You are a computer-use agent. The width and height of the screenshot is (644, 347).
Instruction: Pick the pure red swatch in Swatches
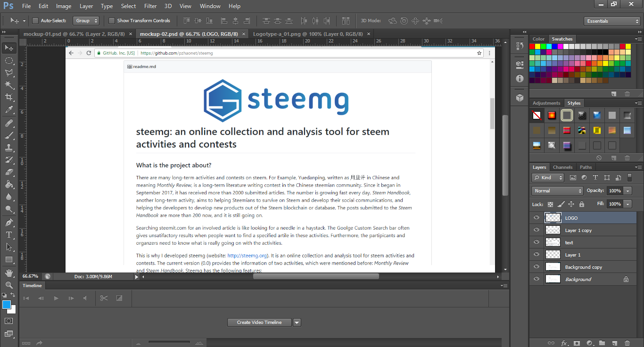tap(532, 46)
